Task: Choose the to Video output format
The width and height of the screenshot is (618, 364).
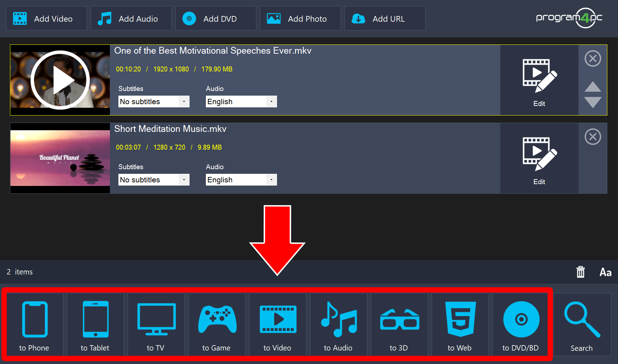Action: 278,325
